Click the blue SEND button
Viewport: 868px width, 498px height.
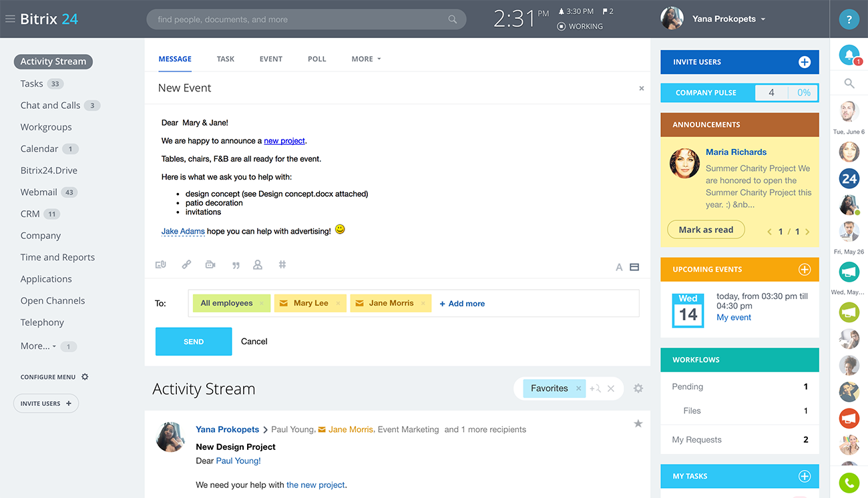point(194,341)
